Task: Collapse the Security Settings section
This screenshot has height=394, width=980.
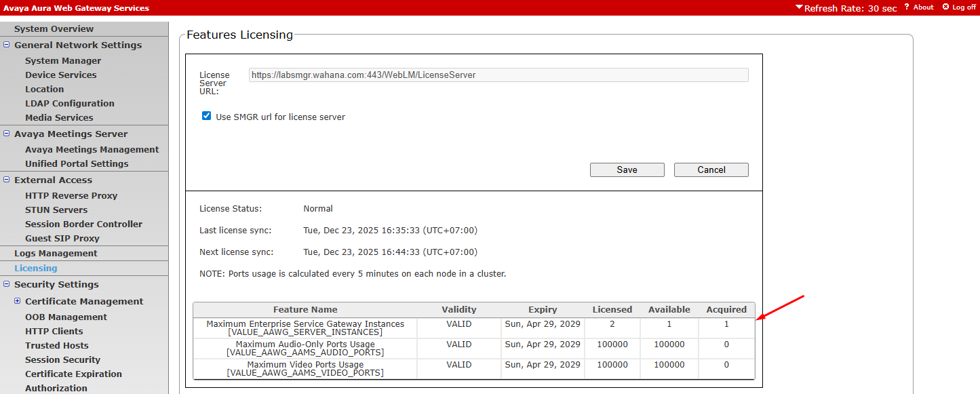Action: pos(7,284)
